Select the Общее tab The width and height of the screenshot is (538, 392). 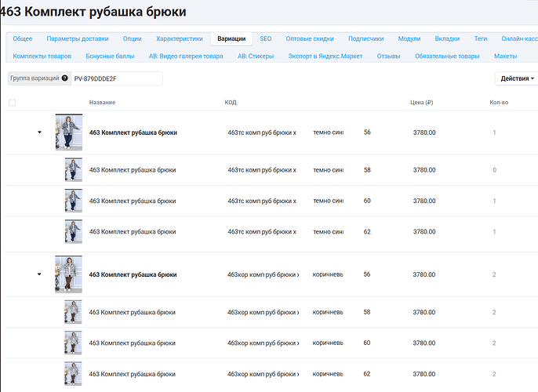pyautogui.click(x=23, y=38)
